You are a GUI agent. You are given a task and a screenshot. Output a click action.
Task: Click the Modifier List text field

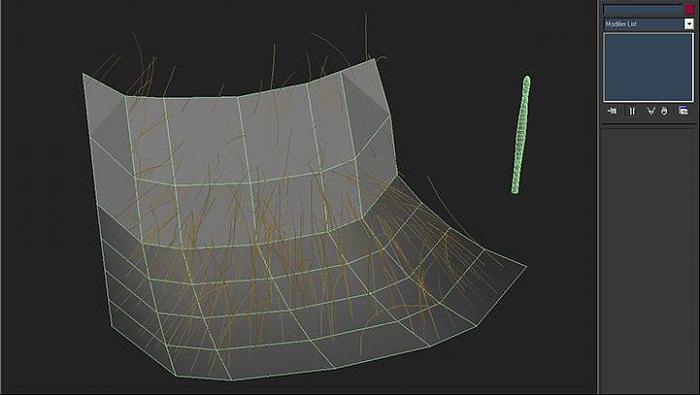point(644,24)
